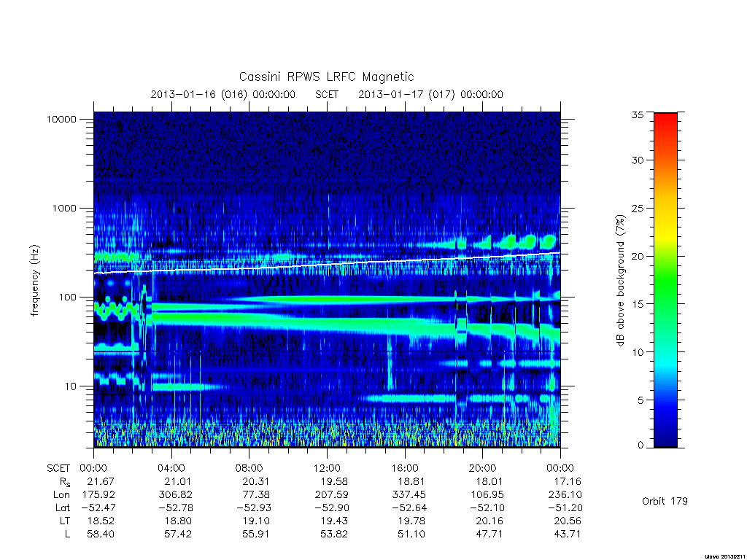Screen dimensions: 747x560
Task: Click L value 43.71
Action: pyautogui.click(x=568, y=534)
